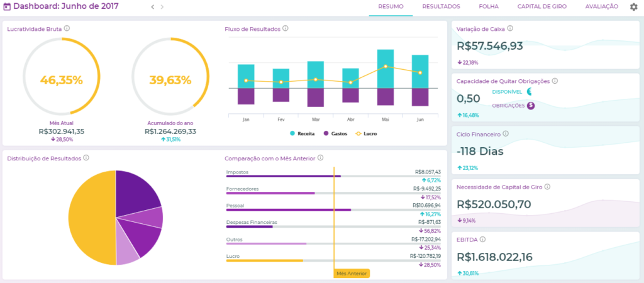Toggle the Receita legend series
The width and height of the screenshot is (644, 283).
(x=302, y=133)
